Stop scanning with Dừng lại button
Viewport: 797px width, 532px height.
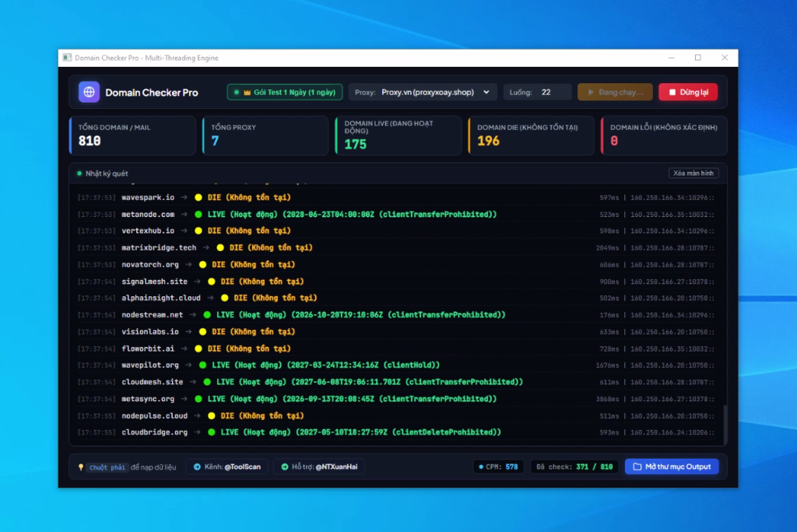688,92
